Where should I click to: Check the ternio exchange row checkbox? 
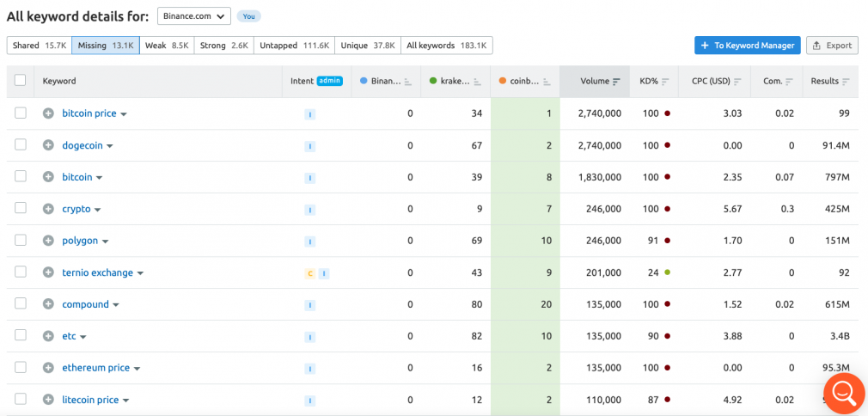[21, 272]
